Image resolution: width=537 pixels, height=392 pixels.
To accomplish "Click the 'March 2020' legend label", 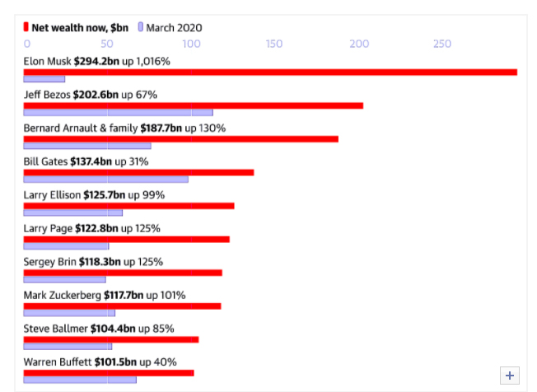I will [x=174, y=27].
